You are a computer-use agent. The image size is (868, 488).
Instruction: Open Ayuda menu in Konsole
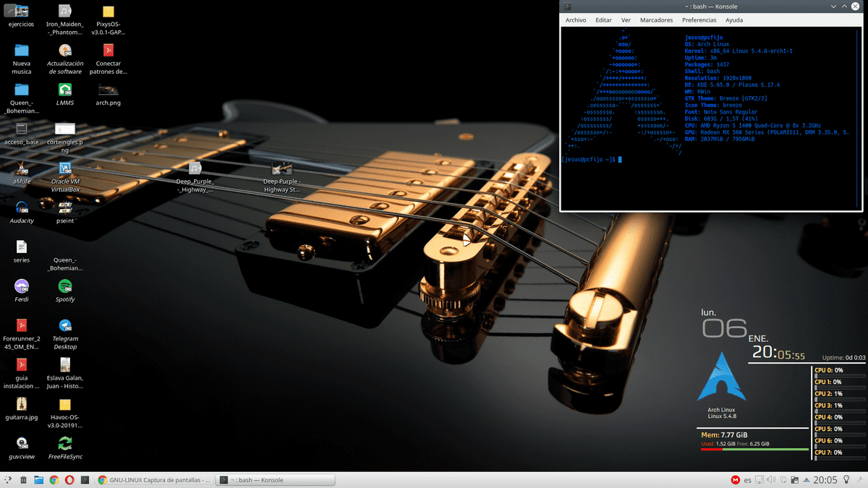(x=734, y=20)
